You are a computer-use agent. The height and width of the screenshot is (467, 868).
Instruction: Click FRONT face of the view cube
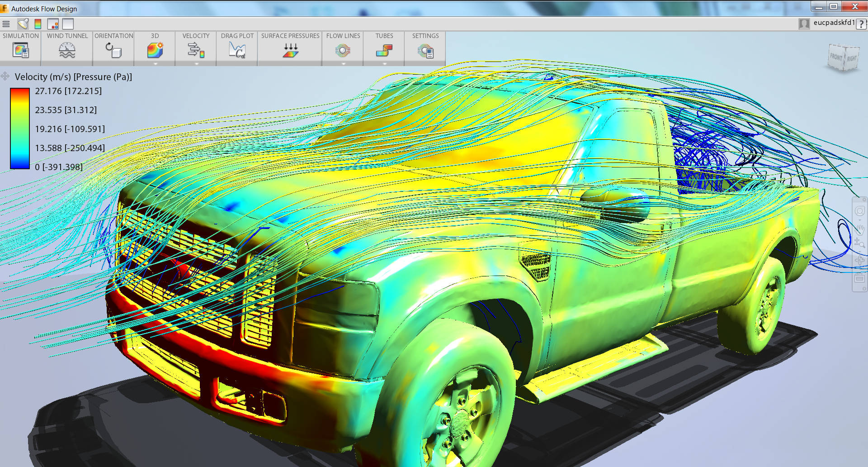(x=836, y=57)
